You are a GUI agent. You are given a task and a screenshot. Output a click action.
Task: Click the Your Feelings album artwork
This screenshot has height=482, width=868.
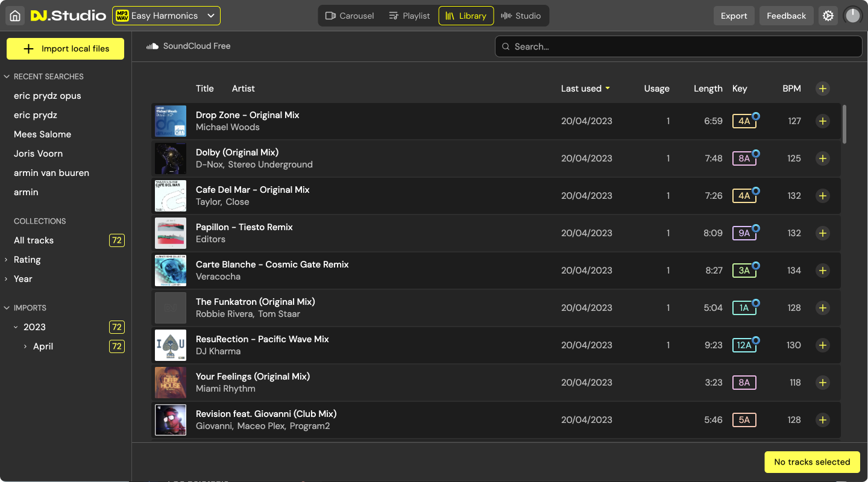(x=171, y=383)
